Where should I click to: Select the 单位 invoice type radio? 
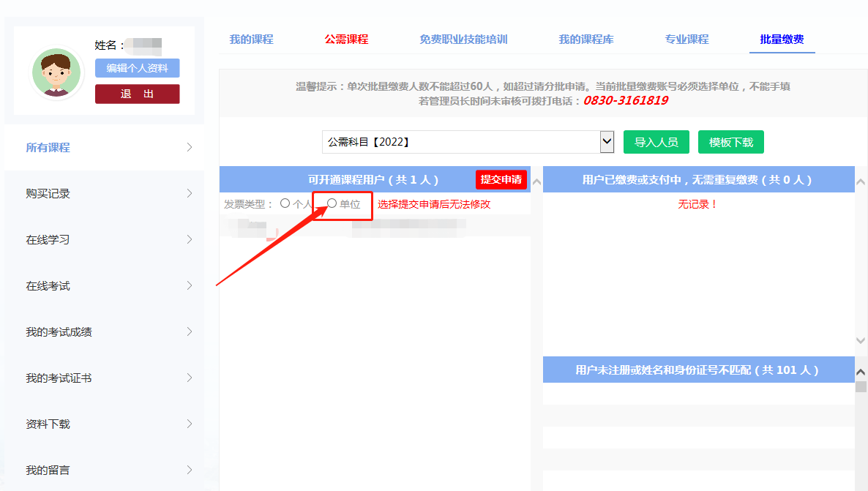coord(332,204)
